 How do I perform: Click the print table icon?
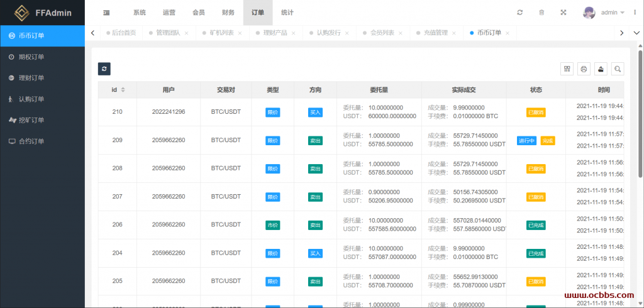tap(584, 69)
